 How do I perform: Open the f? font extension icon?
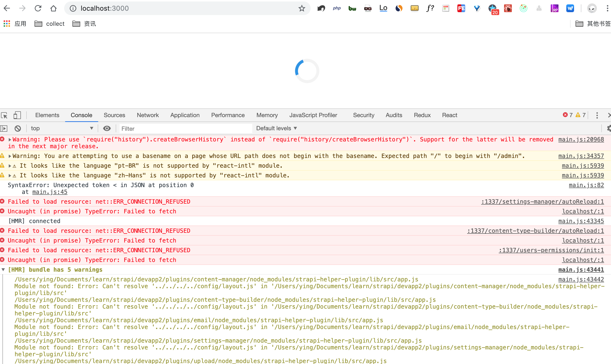click(x=430, y=8)
